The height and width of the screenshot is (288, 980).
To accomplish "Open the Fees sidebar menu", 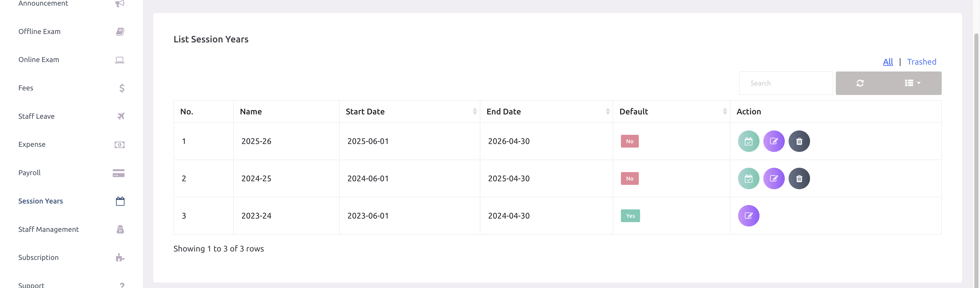I will (26, 88).
